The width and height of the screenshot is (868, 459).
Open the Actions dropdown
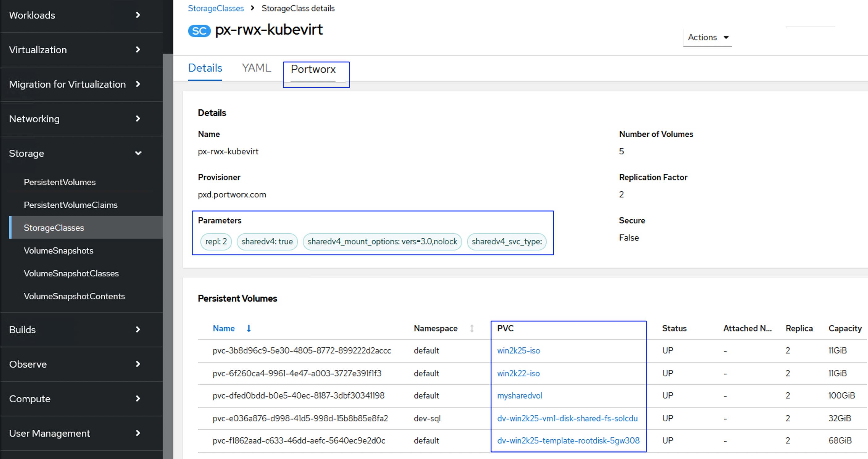tap(707, 37)
